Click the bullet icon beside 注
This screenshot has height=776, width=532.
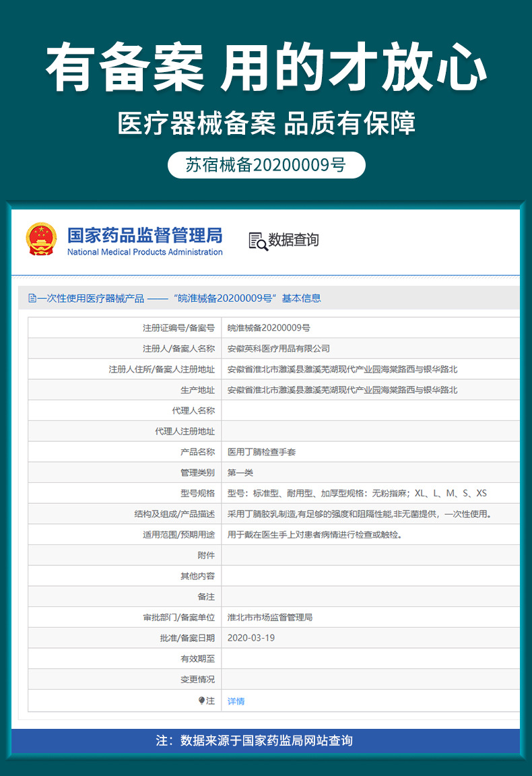point(201,701)
